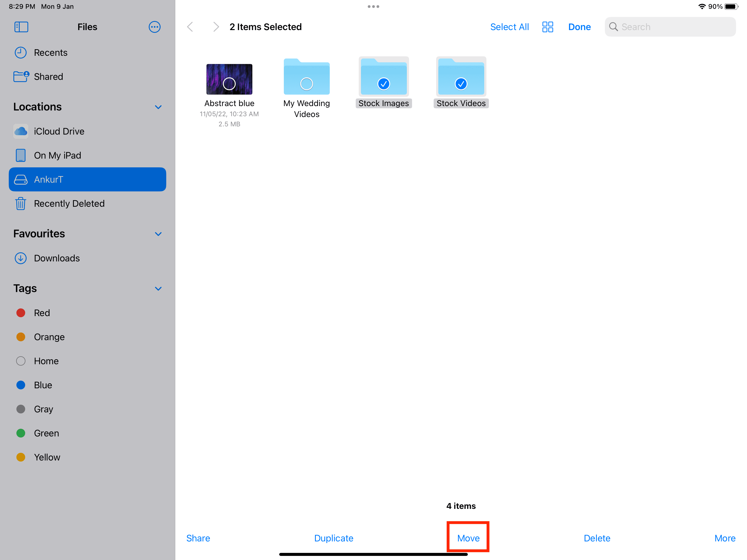Screen dimensions: 747x560
Task: Open AnkurT drive location
Action: (87, 180)
